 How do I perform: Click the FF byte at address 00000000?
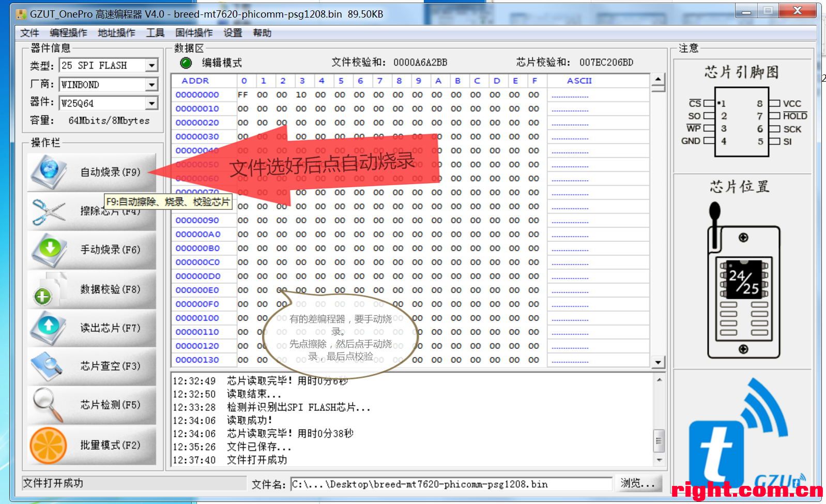pos(243,95)
